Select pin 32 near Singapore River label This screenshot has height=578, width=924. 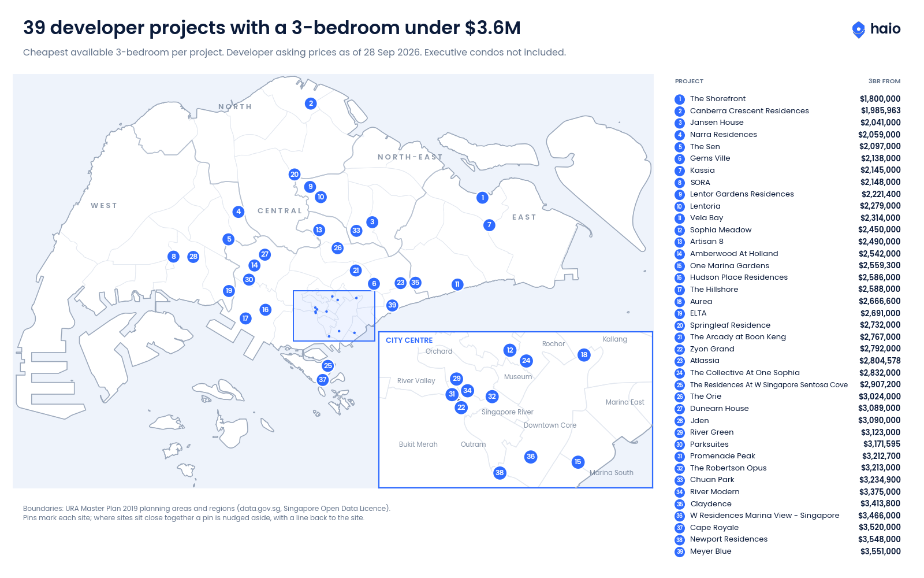[492, 397]
